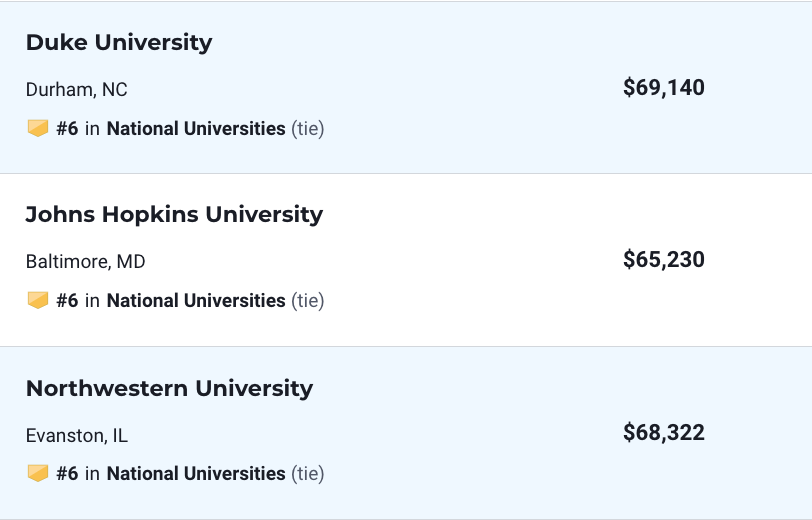Click National Universities link in Duke row

196,128
